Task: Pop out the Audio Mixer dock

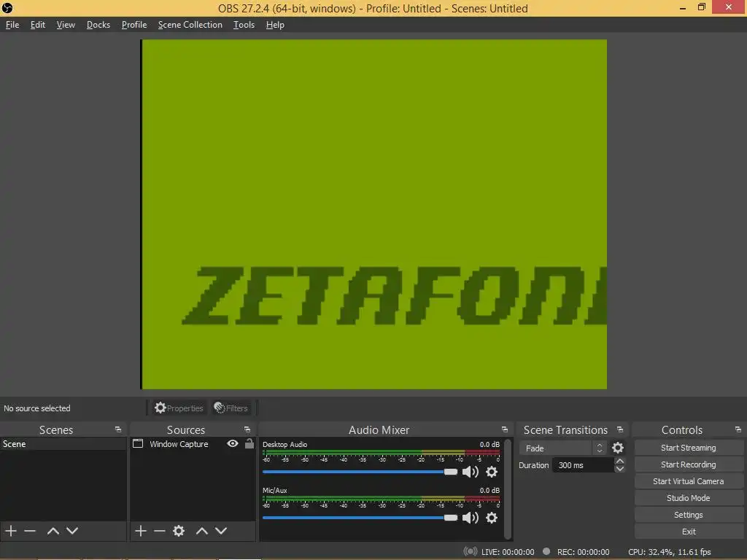Action: 505,429
